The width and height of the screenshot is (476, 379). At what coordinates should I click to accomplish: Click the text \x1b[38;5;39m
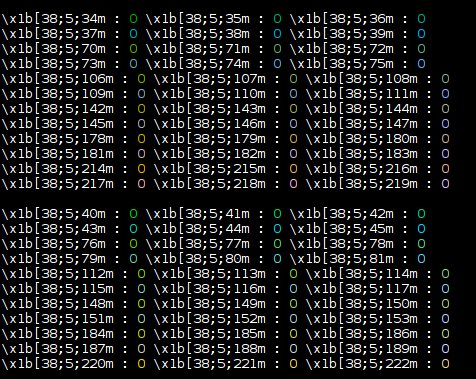pos(342,34)
